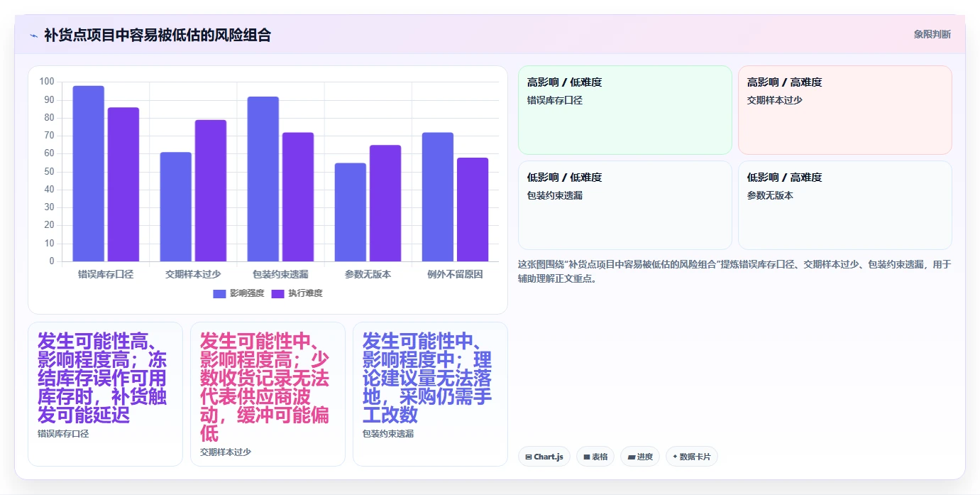Click the 参数无版本 执行难度 bar
The image size is (980, 495).
tap(385, 203)
